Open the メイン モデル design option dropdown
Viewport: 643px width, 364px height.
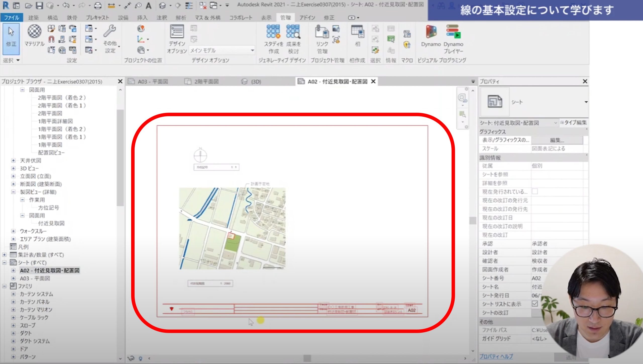252,50
